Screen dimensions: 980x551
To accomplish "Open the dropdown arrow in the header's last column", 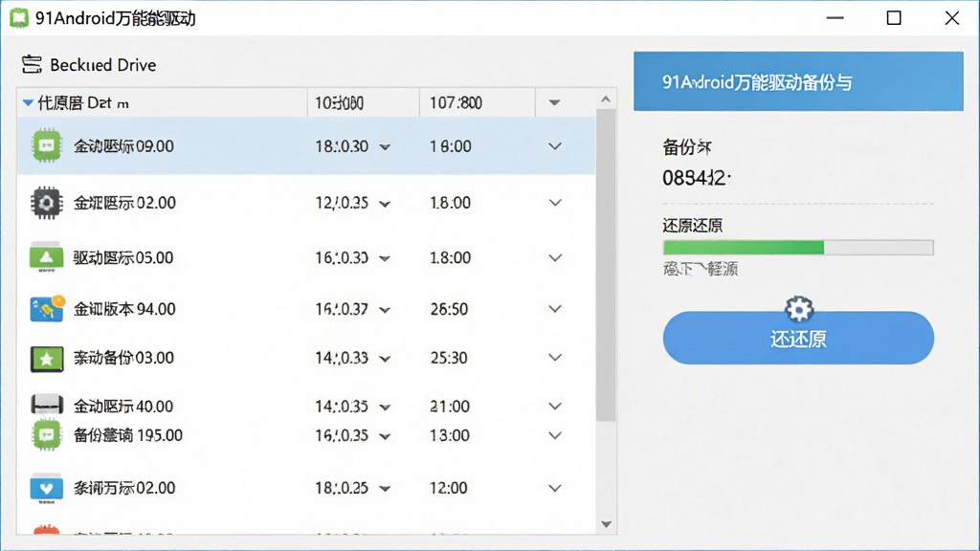I will click(554, 102).
